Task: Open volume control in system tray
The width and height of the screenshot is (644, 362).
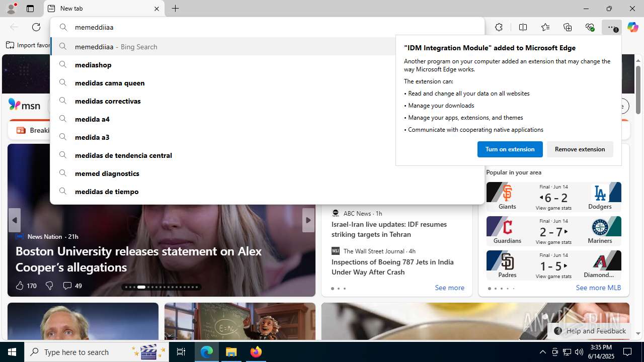Action: click(x=579, y=352)
